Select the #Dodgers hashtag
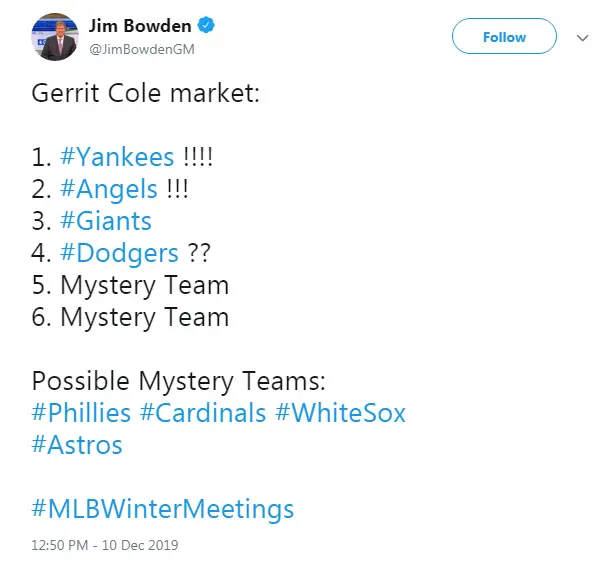This screenshot has width=603, height=565. [x=119, y=253]
